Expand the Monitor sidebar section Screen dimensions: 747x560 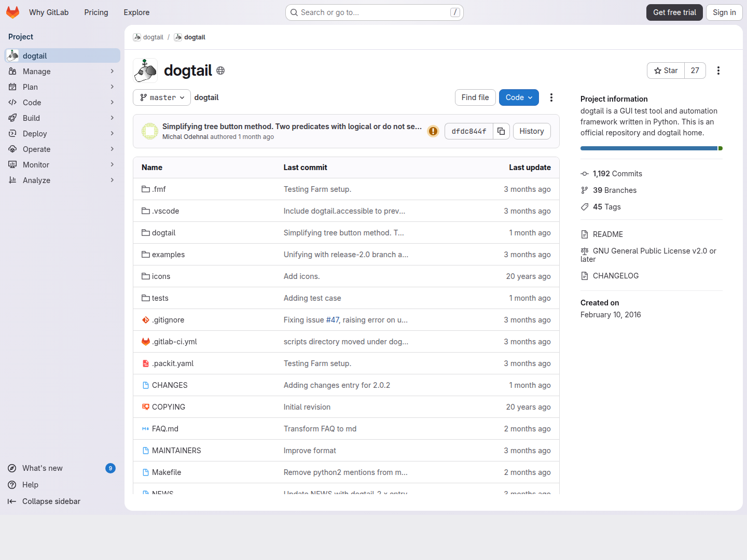click(x=62, y=165)
